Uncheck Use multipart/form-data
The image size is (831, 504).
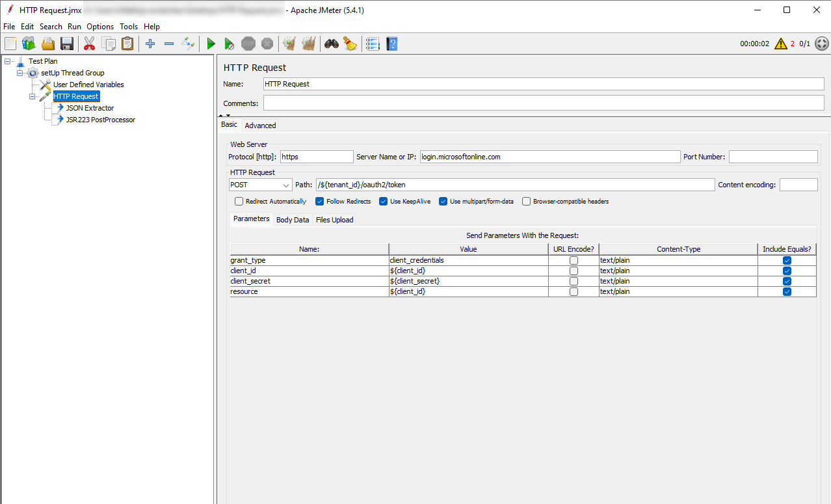coord(443,201)
